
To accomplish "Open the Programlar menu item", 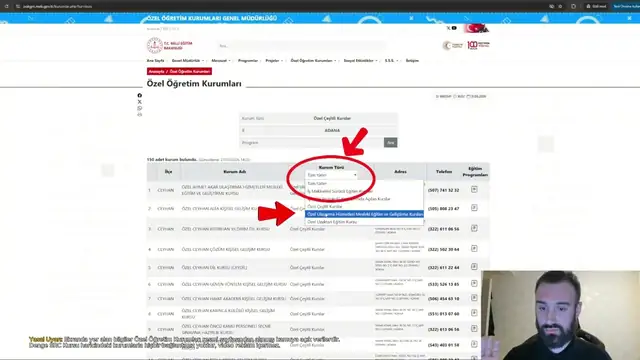I will 248,60.
